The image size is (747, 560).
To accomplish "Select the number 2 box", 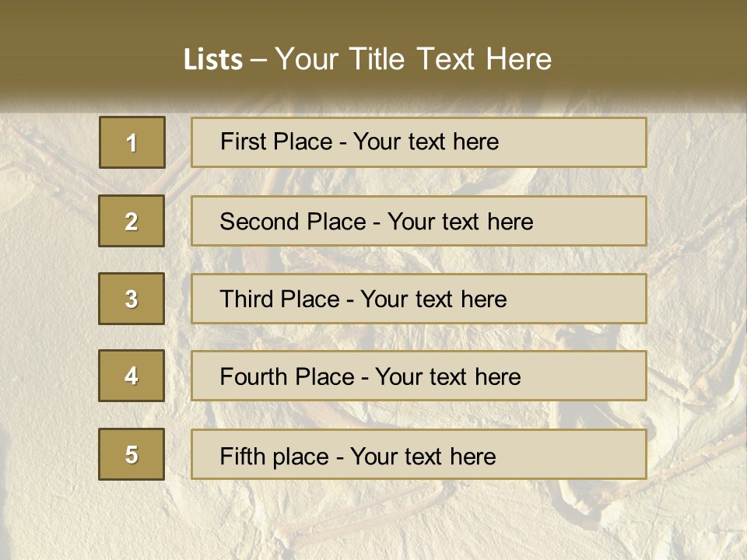I will [x=132, y=221].
